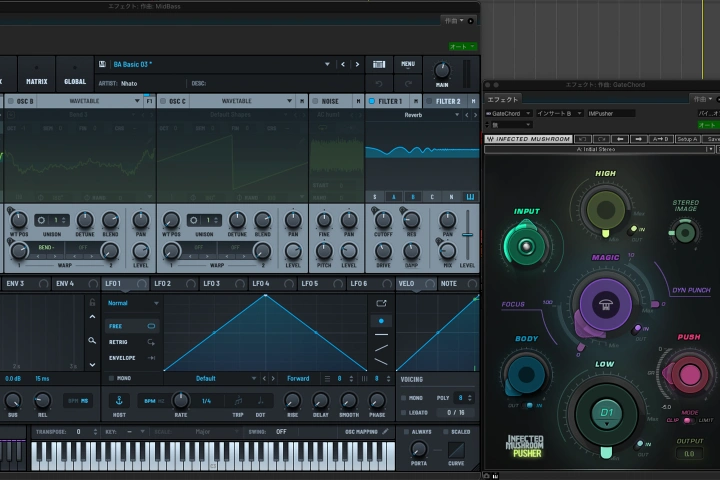This screenshot has height=480, width=720.
Task: Click the Pusher redo arrow button
Action: [x=602, y=139]
